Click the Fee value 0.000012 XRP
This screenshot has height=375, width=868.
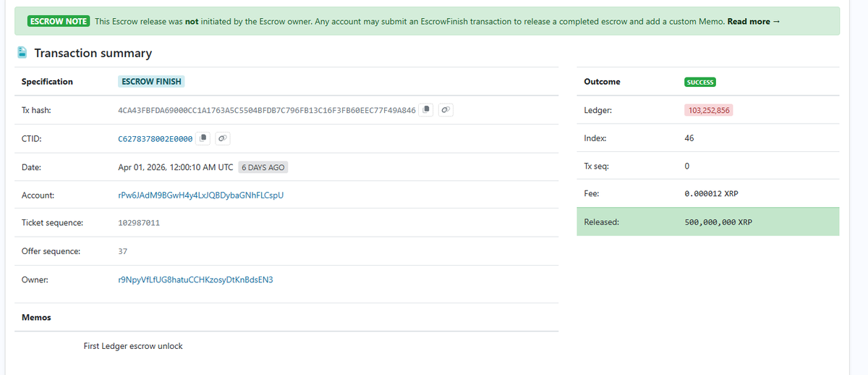coord(711,194)
